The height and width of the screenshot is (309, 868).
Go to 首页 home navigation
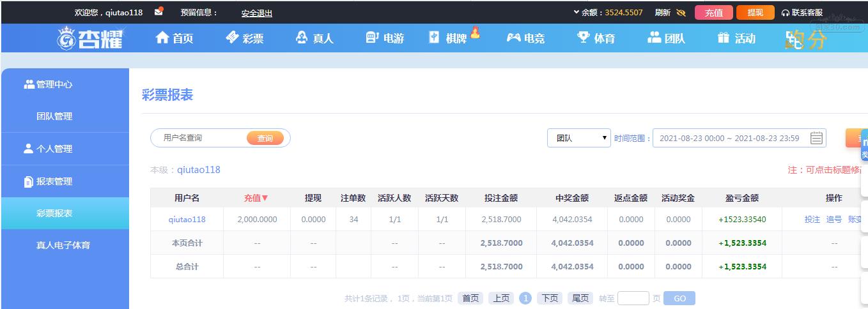tap(174, 38)
